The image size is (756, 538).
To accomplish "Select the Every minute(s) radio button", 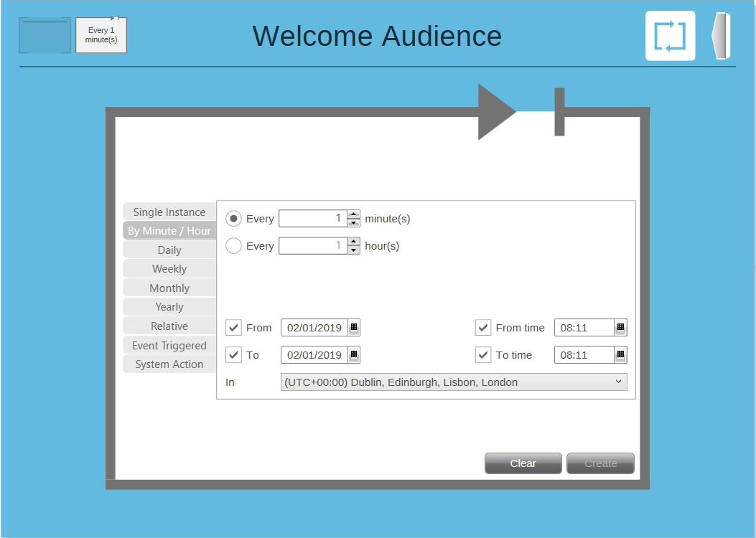I will pyautogui.click(x=234, y=219).
